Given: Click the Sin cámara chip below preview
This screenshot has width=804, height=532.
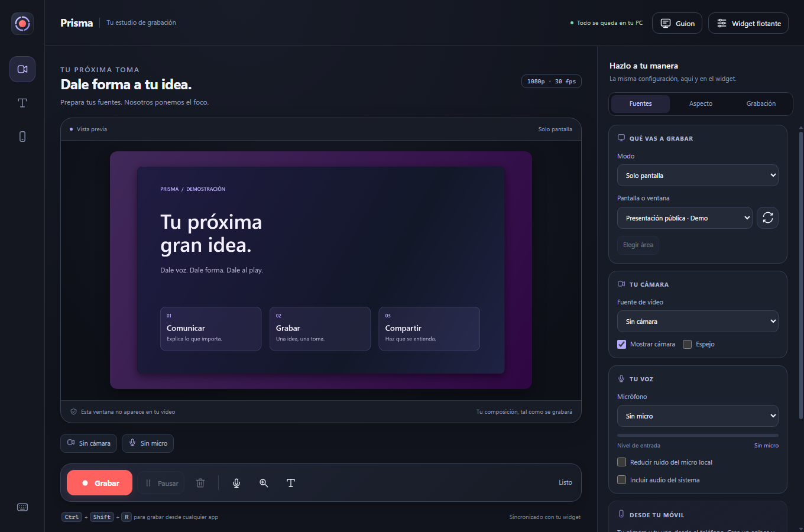Looking at the screenshot, I should [89, 443].
